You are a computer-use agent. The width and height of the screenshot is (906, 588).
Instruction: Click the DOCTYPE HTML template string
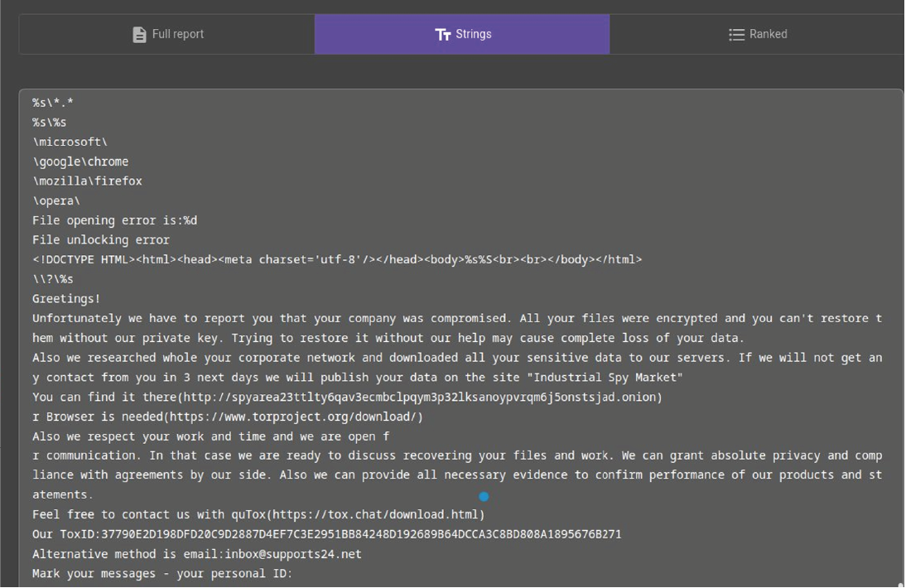coord(337,259)
